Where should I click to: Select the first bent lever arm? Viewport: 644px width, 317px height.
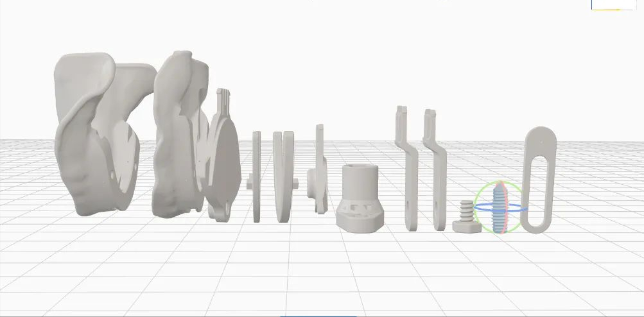pos(409,173)
